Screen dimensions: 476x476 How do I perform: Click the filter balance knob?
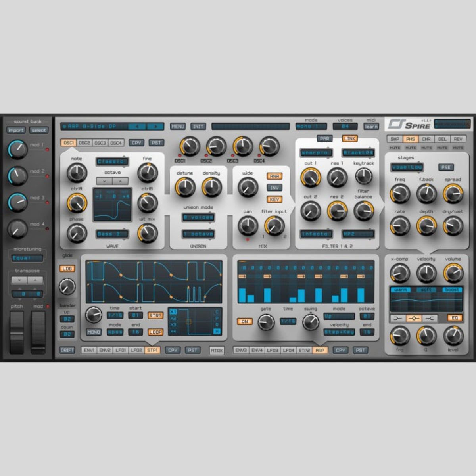click(x=363, y=211)
